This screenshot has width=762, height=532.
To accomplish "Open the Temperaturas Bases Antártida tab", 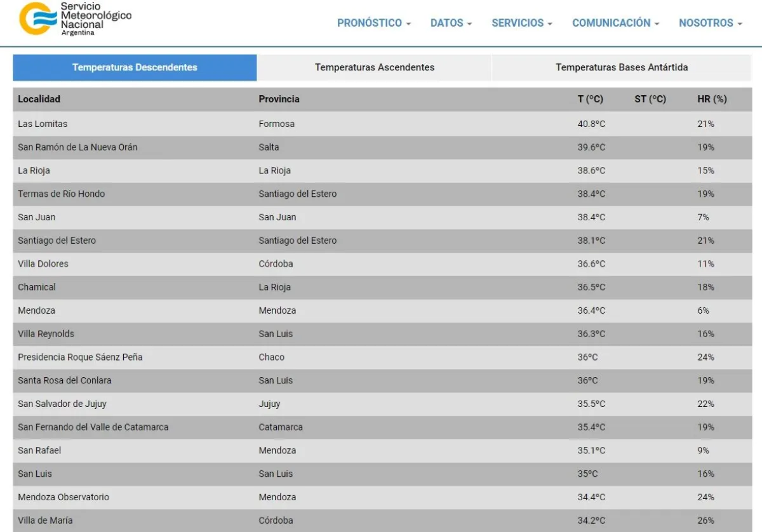I will pos(621,67).
